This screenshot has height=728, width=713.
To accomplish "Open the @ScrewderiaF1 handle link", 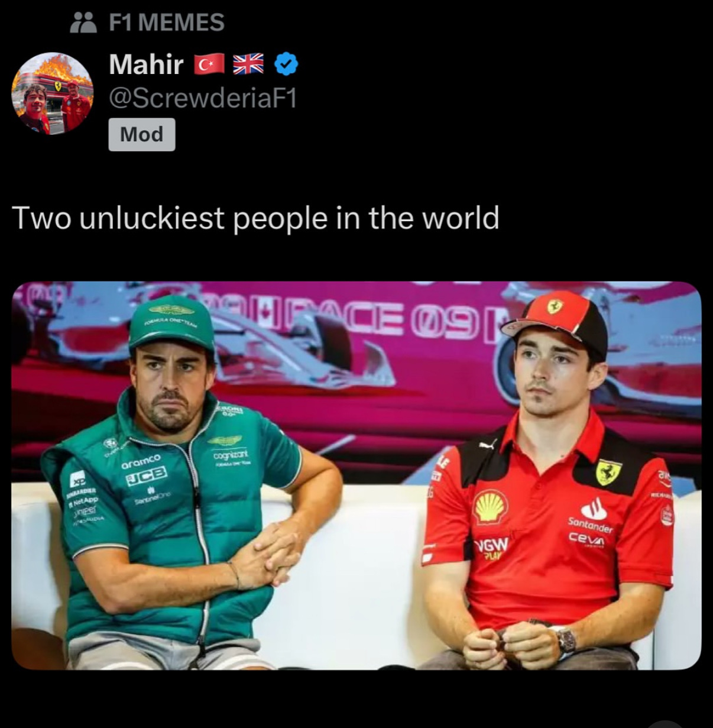I will [202, 98].
